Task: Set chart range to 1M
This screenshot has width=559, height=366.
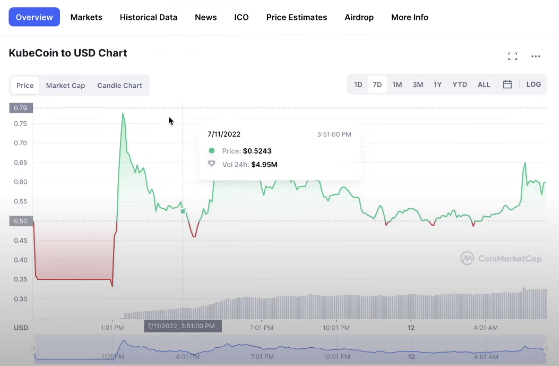Action: pos(397,85)
